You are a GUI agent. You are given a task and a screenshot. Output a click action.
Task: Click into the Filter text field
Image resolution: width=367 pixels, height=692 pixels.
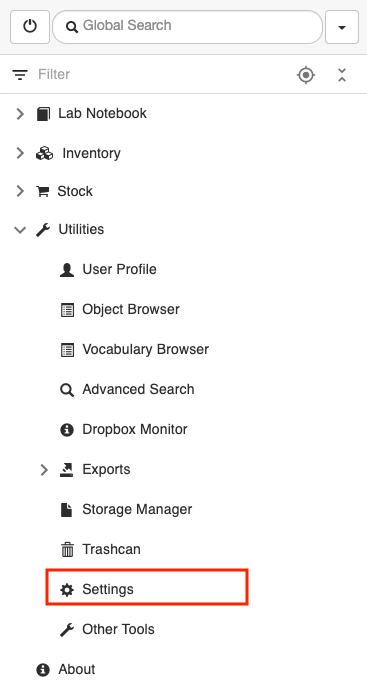pyautogui.click(x=163, y=75)
